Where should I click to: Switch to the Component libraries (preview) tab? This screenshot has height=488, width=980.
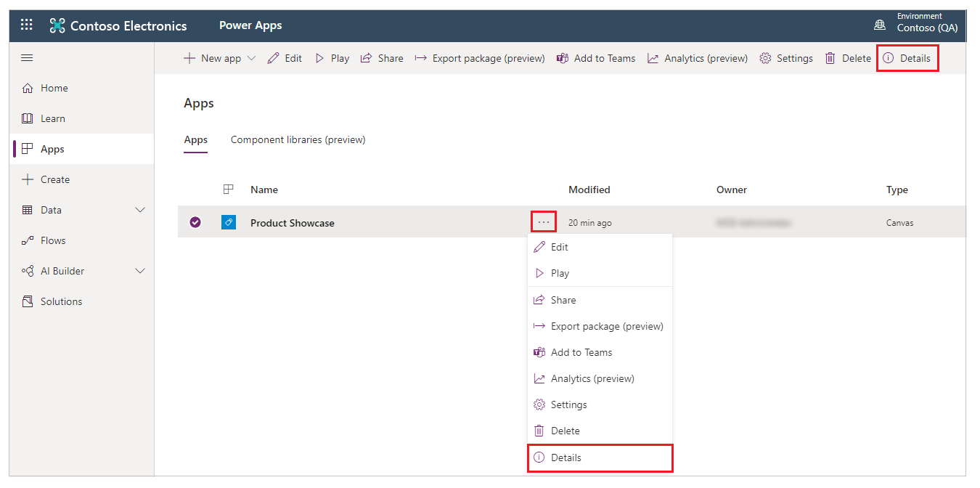click(x=298, y=139)
